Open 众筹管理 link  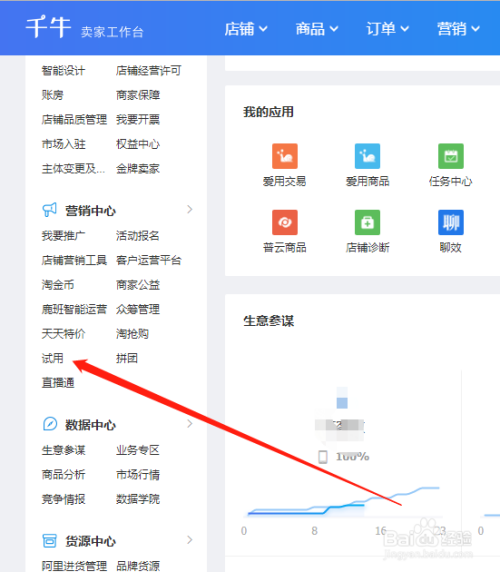138,309
